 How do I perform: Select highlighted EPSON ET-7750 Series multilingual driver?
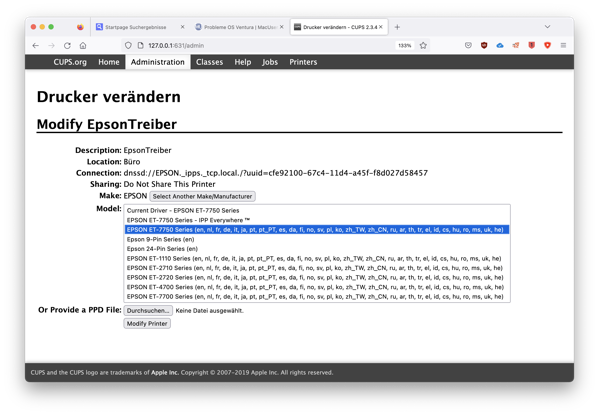[317, 230]
